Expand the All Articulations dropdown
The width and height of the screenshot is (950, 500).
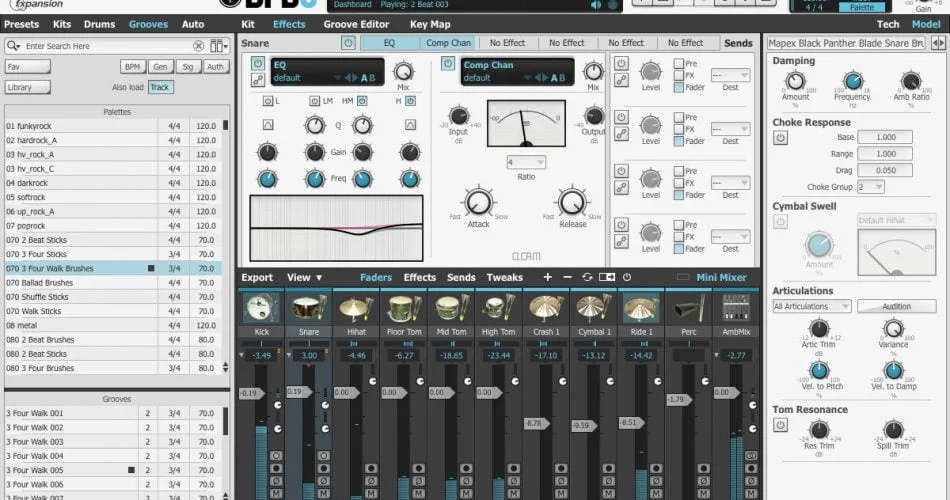pyautogui.click(x=812, y=307)
